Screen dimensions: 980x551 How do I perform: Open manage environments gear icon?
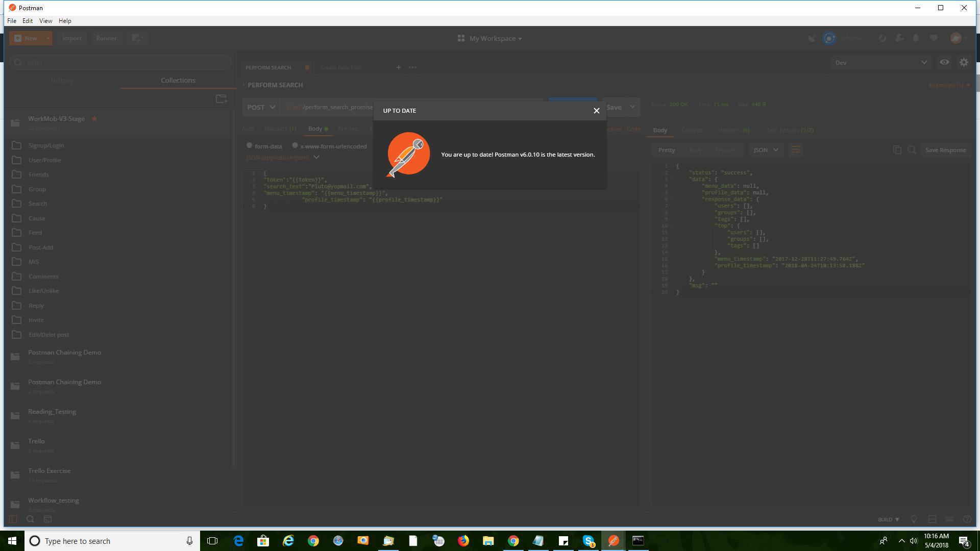964,62
